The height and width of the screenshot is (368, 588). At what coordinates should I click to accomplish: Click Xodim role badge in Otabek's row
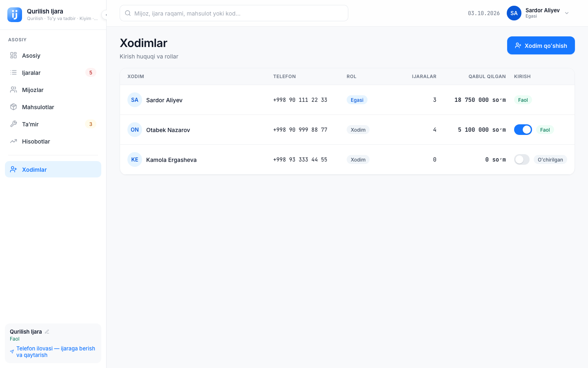point(358,130)
